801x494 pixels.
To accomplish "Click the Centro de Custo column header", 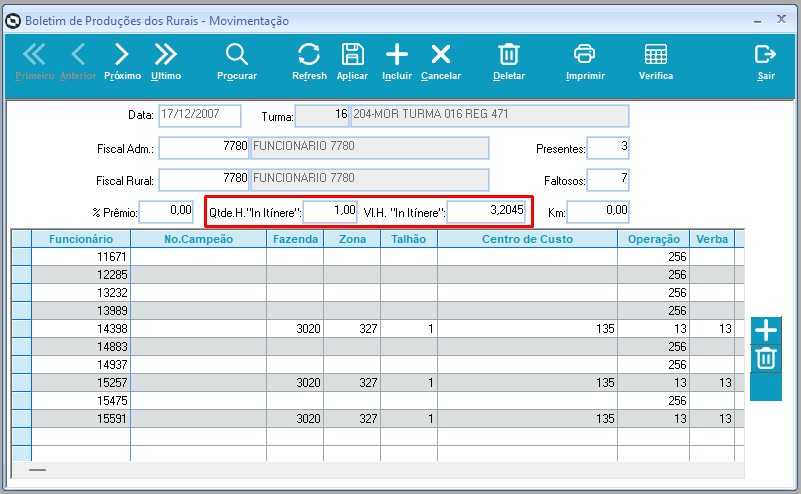I will coord(527,239).
